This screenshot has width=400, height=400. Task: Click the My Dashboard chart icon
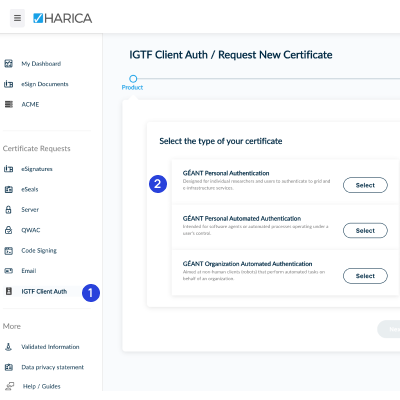[9, 63]
